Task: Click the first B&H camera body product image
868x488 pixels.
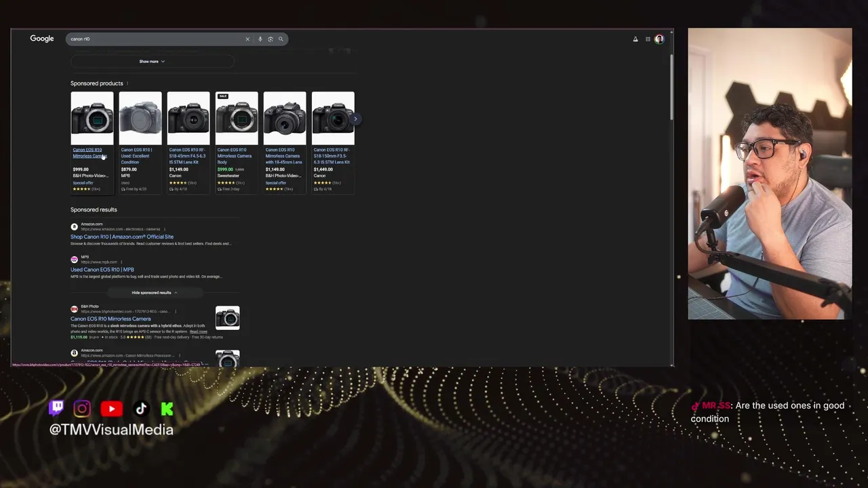Action: pyautogui.click(x=92, y=118)
